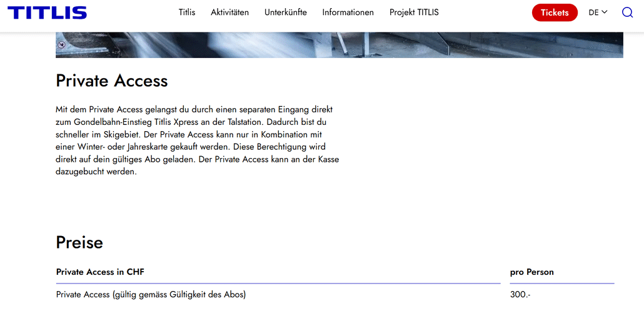The height and width of the screenshot is (311, 644).
Task: Click the 'Private Access in CHF' column header
Action: pos(100,272)
